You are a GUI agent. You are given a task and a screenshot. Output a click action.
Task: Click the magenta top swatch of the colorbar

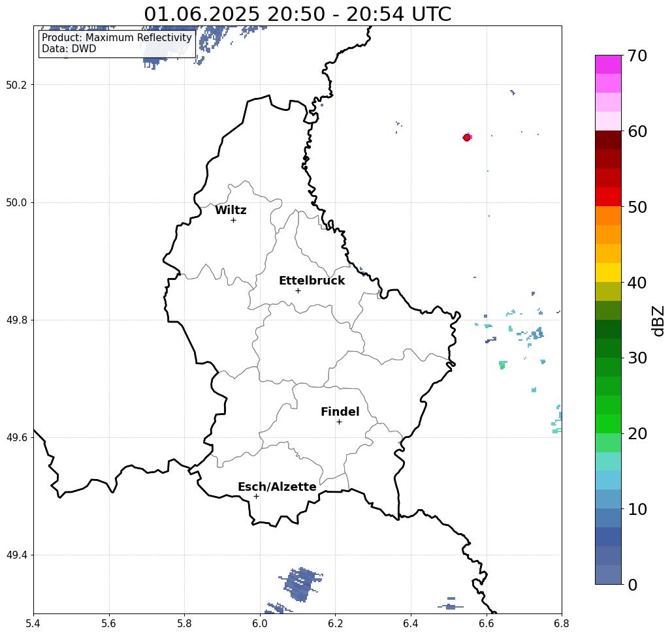[608, 65]
